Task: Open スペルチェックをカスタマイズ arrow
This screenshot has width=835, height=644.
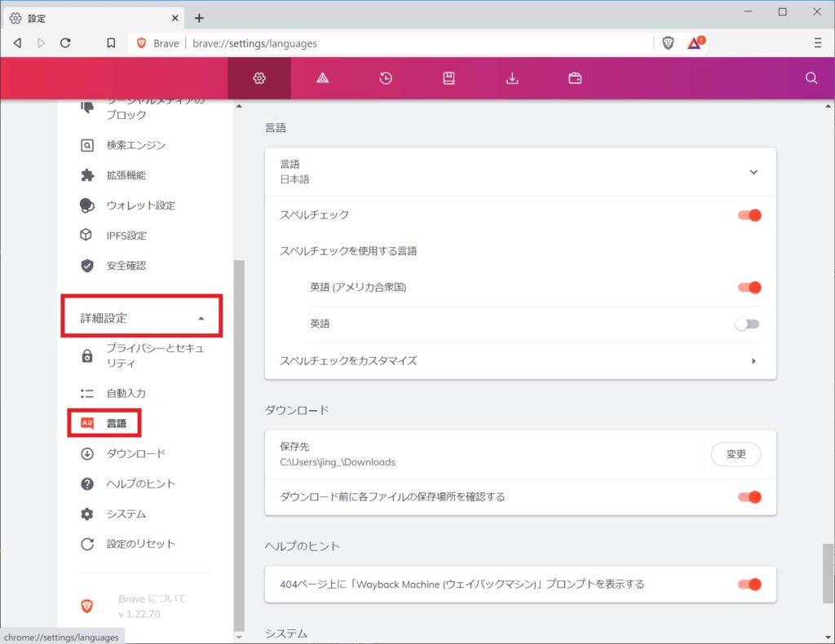Action: point(753,360)
